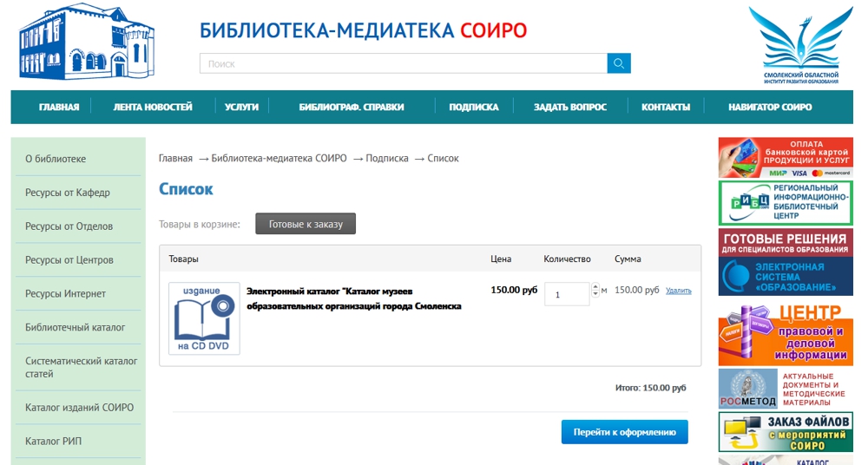This screenshot has width=868, height=465.
Task: Open the Главная menu item
Action: (x=59, y=107)
